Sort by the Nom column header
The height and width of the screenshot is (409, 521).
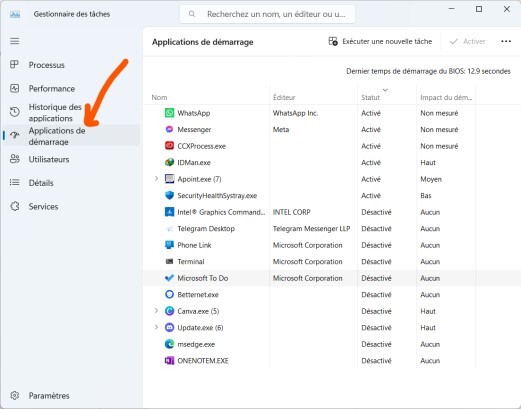pyautogui.click(x=159, y=97)
